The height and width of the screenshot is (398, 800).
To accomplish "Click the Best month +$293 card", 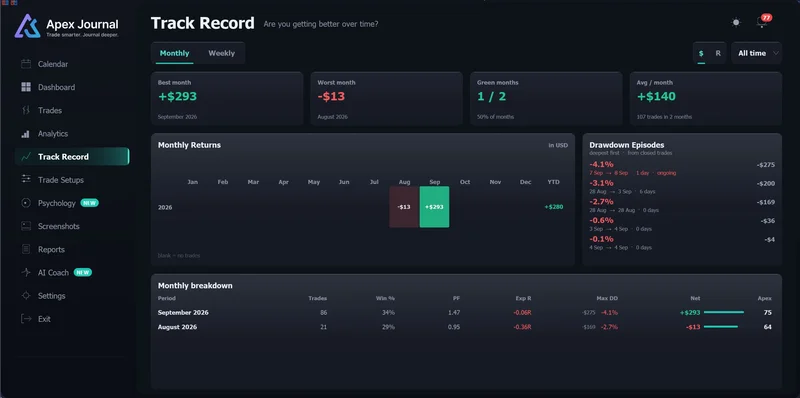I will [227, 98].
